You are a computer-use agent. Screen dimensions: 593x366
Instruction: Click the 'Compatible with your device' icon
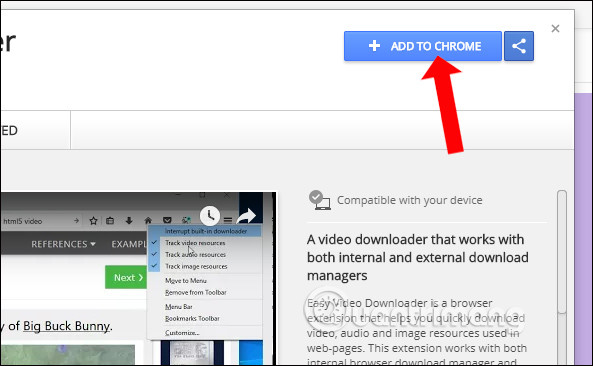coord(320,200)
